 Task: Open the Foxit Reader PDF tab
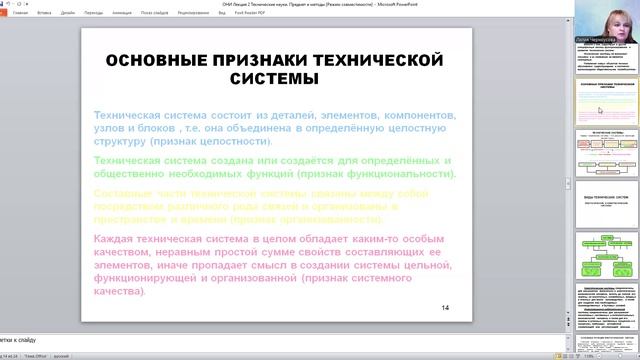(249, 13)
